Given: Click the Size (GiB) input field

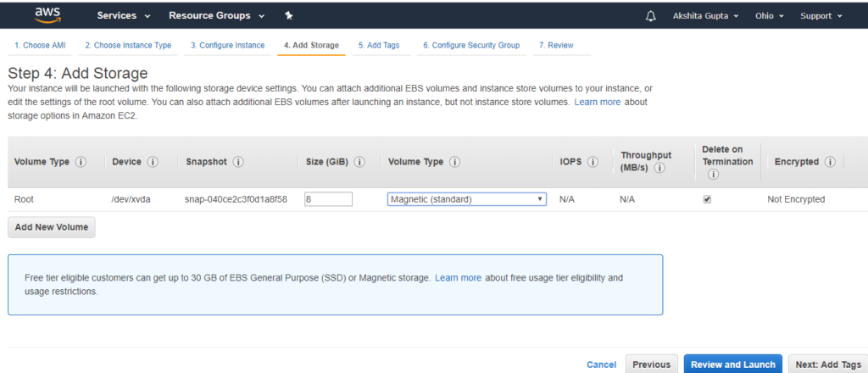Looking at the screenshot, I should point(328,199).
